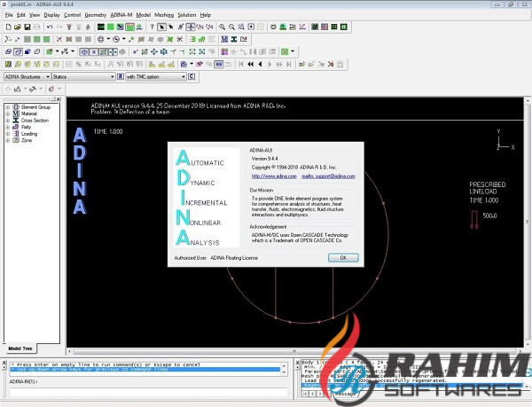Click the dark blue solid shaded view icon
Viewport: 532px width, 407px height.
pyautogui.click(x=27, y=51)
